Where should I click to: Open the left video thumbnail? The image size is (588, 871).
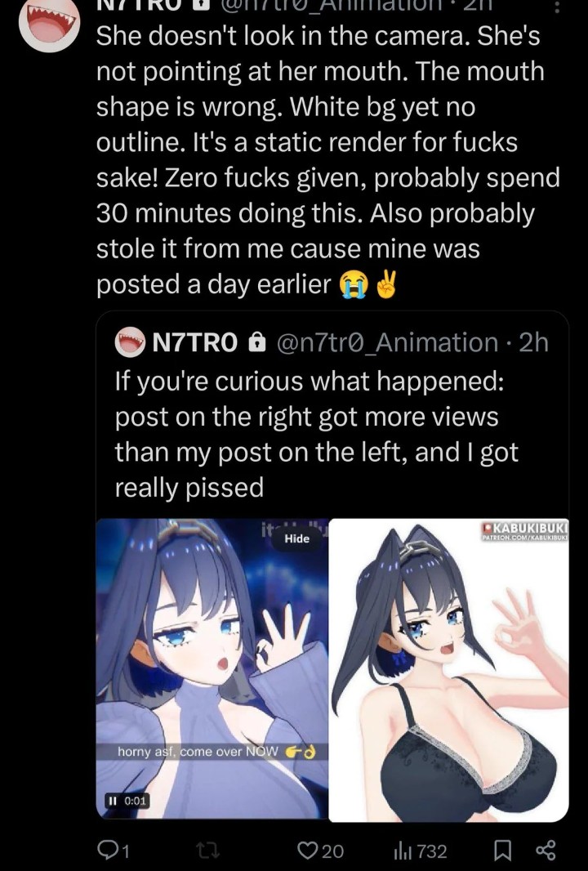(212, 669)
